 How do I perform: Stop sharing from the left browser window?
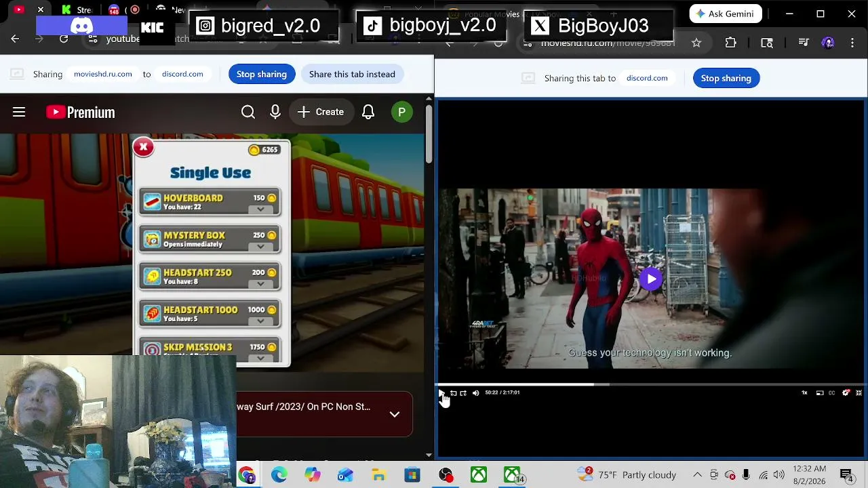(262, 74)
